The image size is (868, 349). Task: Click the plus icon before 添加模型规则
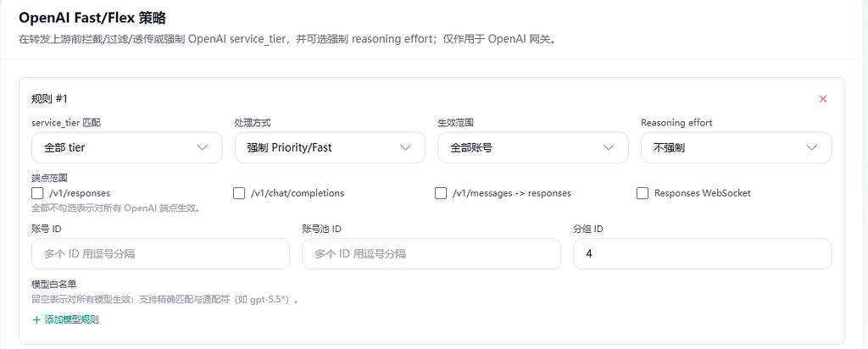[36, 319]
